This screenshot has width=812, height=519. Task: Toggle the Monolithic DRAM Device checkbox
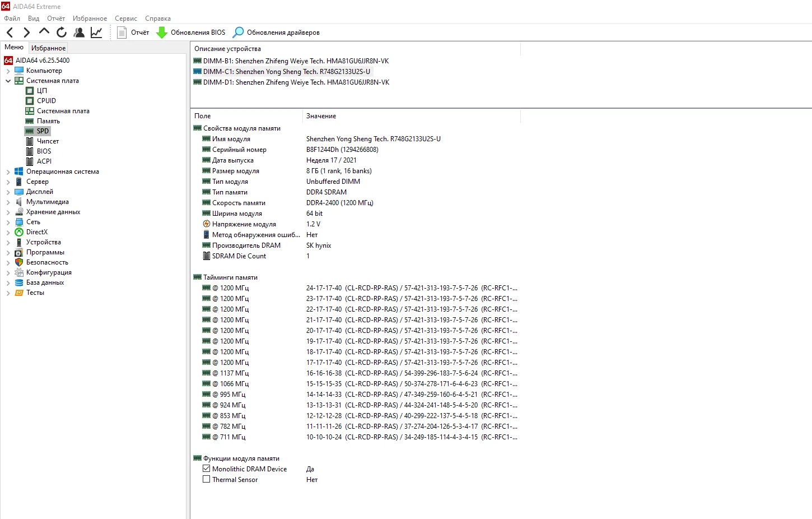pyautogui.click(x=206, y=469)
